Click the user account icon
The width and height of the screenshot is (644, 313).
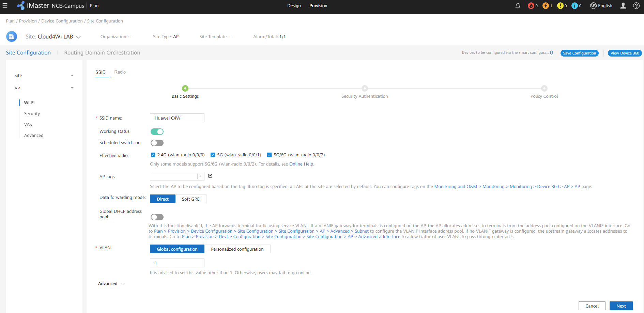(623, 6)
